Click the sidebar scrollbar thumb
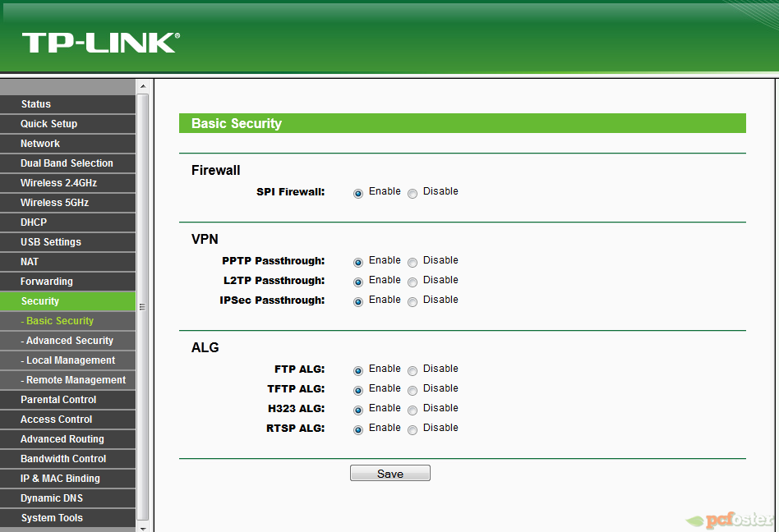Screen dimensions: 779x532 [143, 307]
